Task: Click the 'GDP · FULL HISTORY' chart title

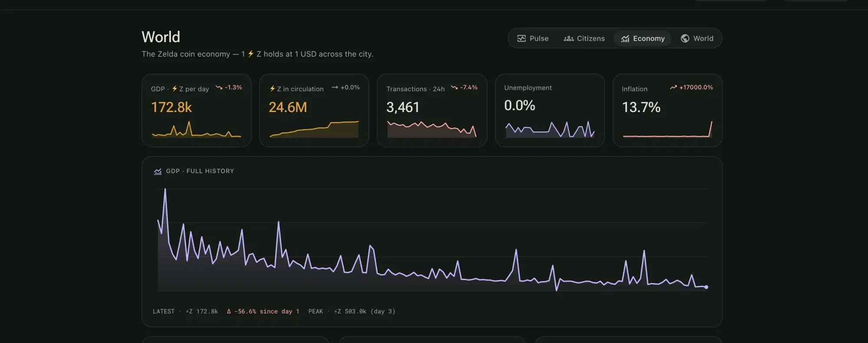Action: 200,171
